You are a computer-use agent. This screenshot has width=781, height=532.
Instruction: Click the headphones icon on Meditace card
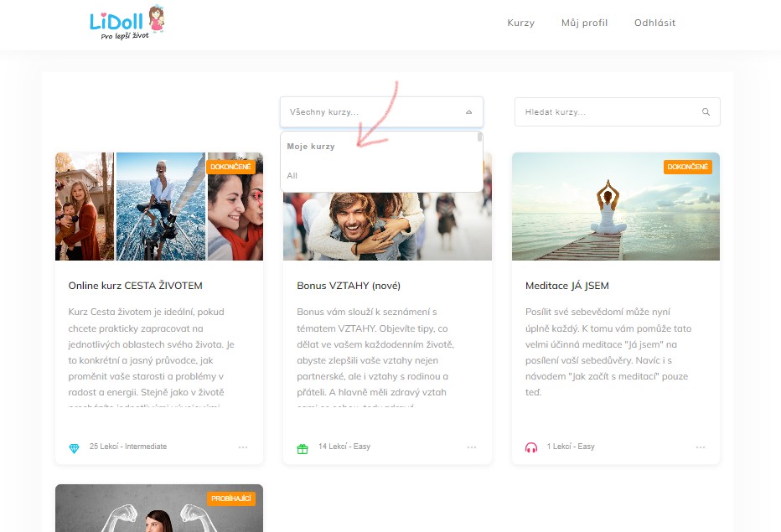(530, 447)
